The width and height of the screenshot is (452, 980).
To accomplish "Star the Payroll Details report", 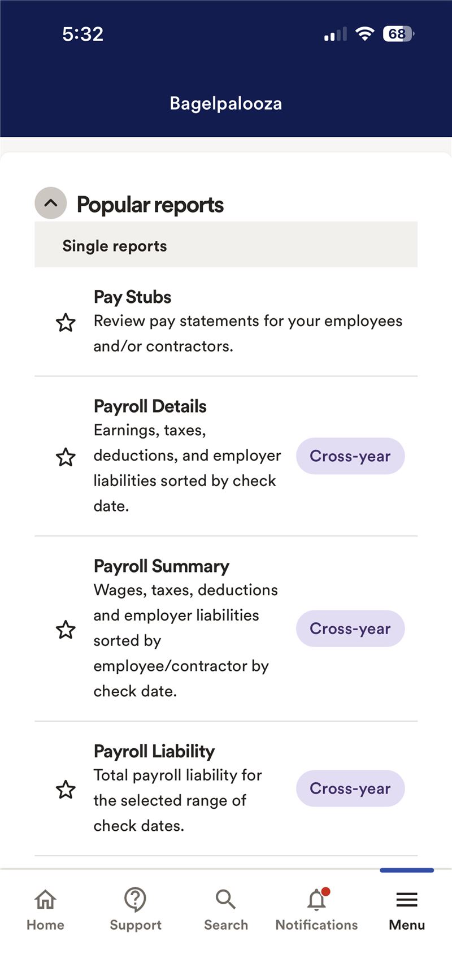I will coord(66,457).
